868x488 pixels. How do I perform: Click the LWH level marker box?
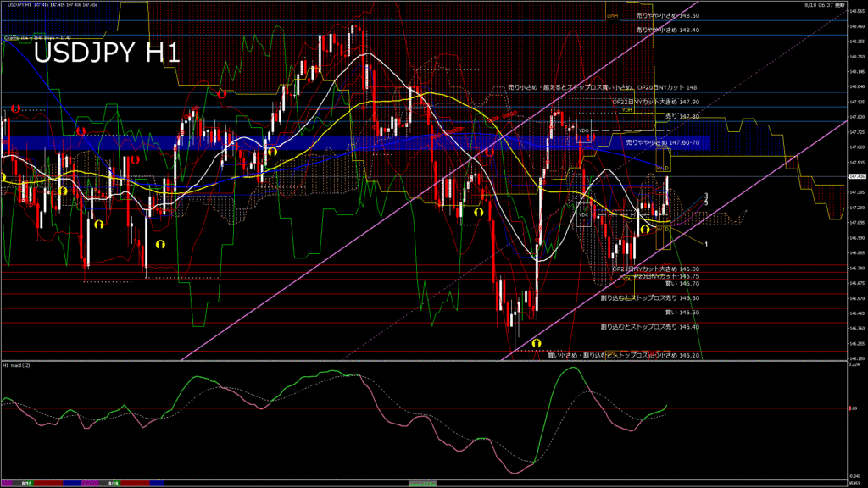coord(612,15)
